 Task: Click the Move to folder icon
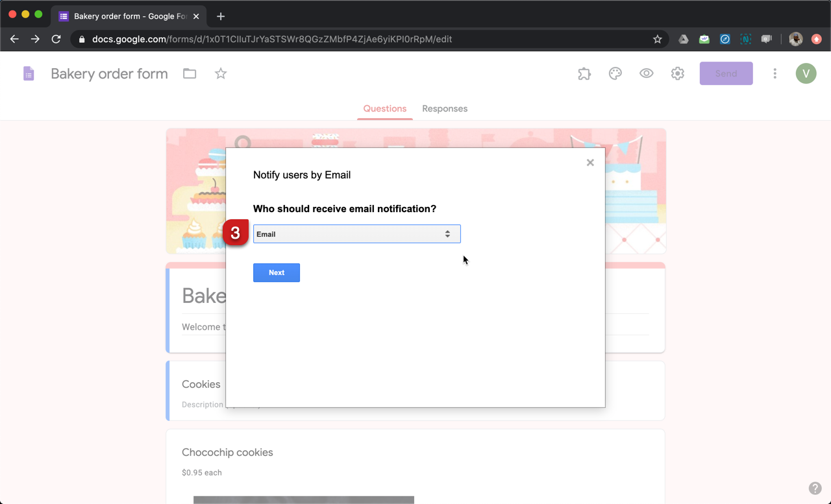189,73
